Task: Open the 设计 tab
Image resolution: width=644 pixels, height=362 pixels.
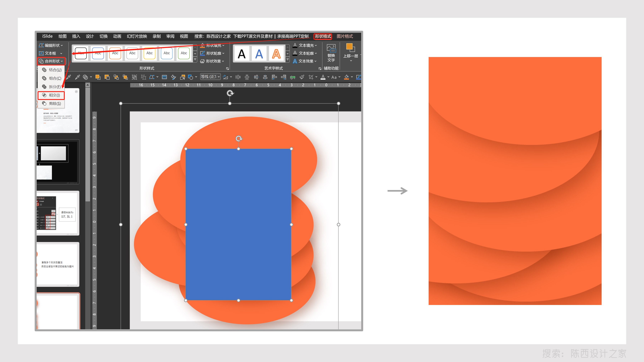Action: click(90, 36)
